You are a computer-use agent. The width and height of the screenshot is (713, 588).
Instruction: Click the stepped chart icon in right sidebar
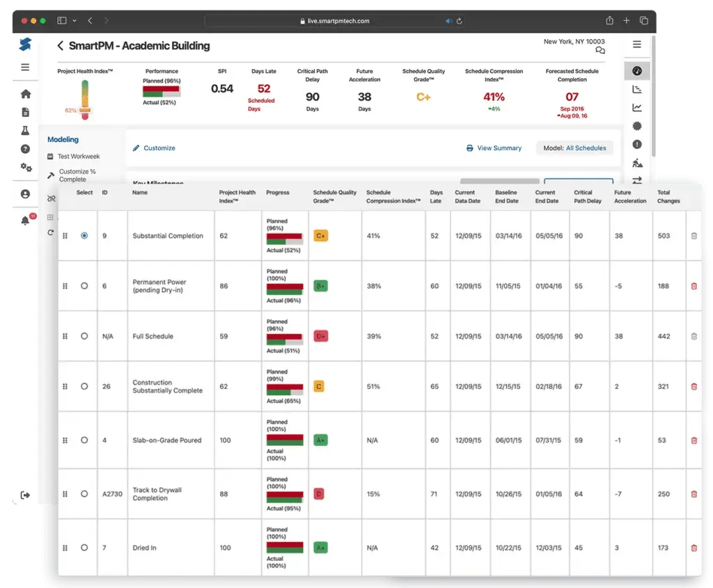[637, 88]
